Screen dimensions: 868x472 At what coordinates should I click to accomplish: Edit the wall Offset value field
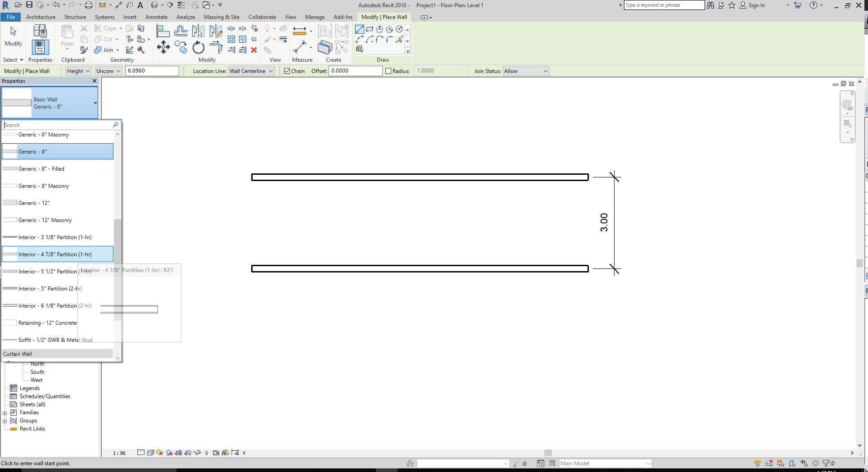(355, 71)
